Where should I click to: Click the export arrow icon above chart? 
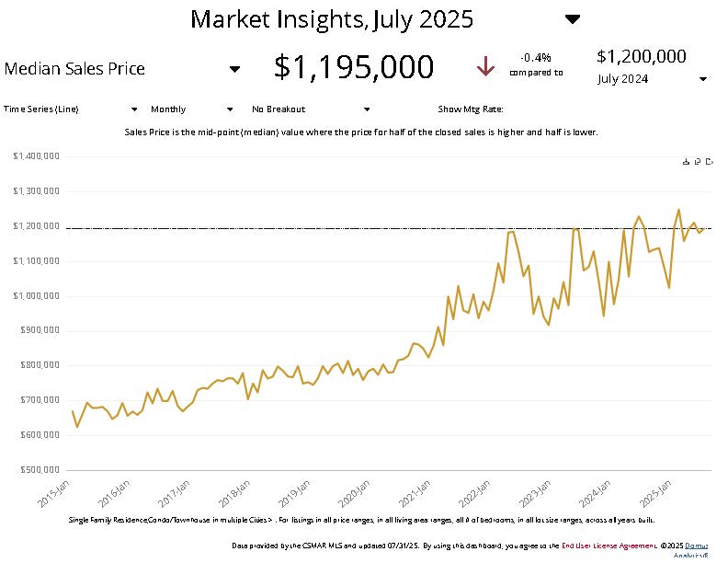pyautogui.click(x=709, y=162)
